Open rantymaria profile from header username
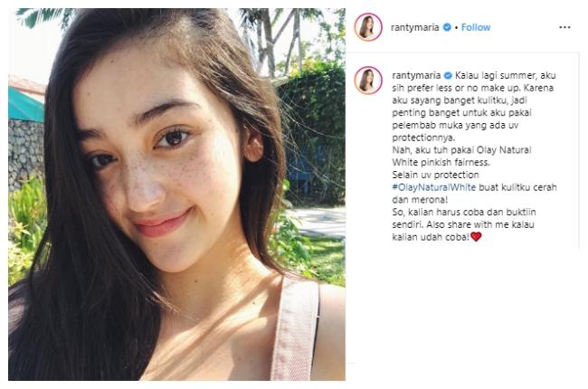 [x=414, y=27]
